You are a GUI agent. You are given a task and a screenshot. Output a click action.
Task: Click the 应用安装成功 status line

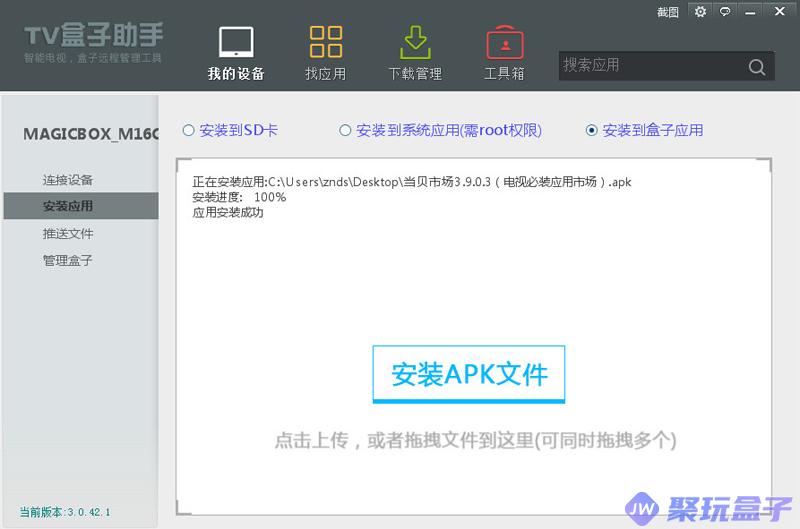228,212
